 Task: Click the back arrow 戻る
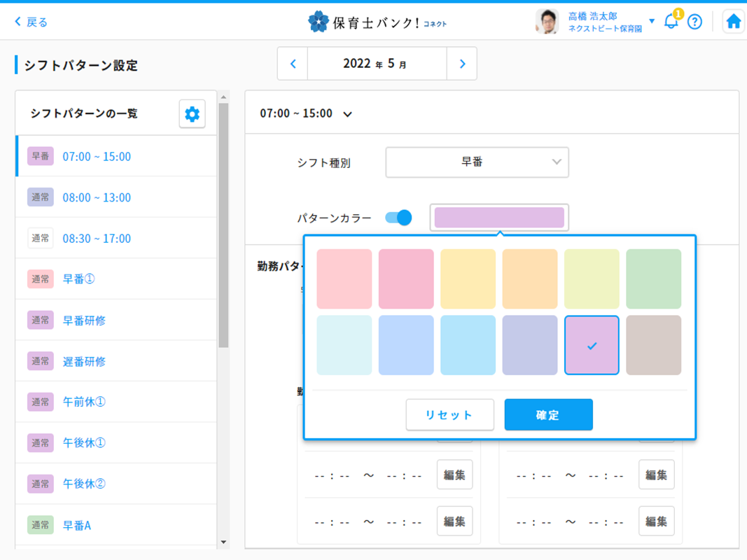32,22
